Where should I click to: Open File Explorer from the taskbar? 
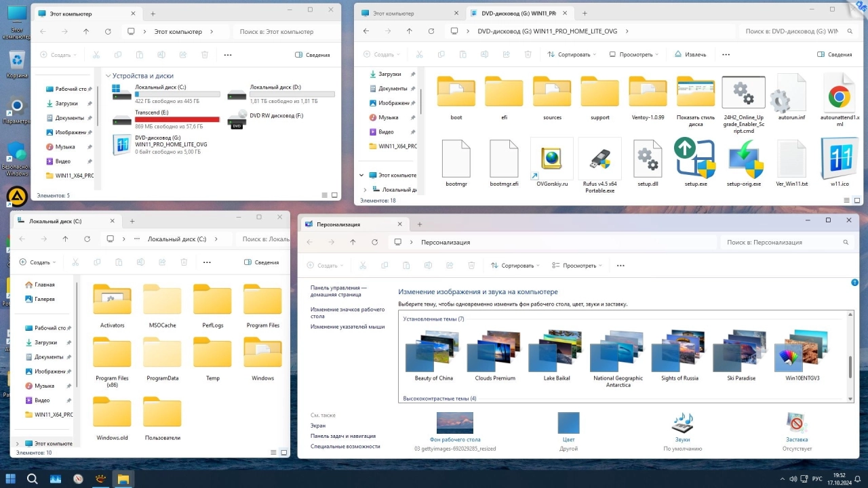(x=123, y=479)
